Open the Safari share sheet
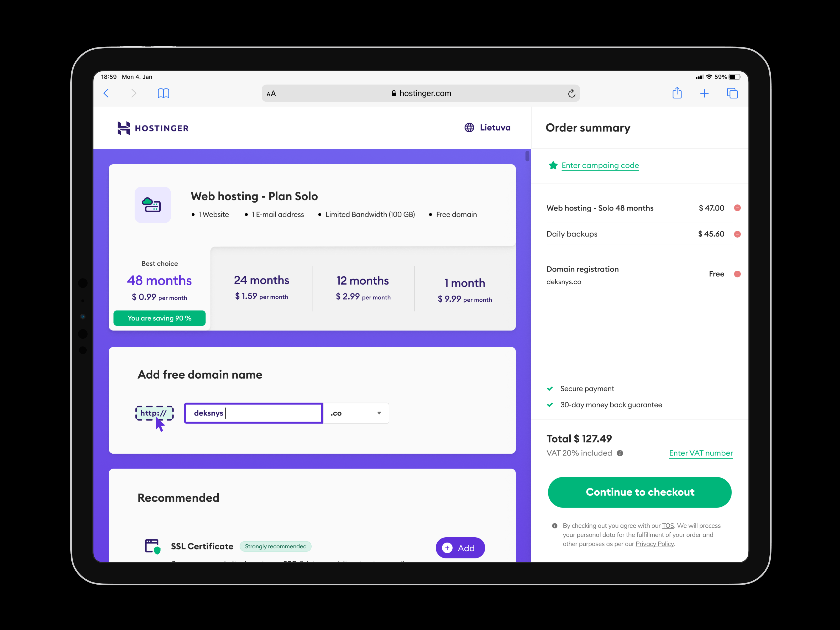This screenshot has height=630, width=840. 677,93
